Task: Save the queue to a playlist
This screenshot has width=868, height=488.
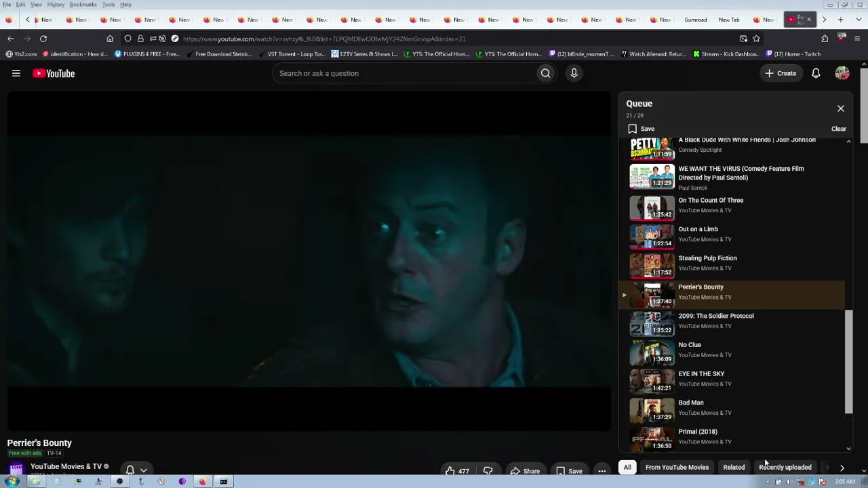Action: (641, 129)
